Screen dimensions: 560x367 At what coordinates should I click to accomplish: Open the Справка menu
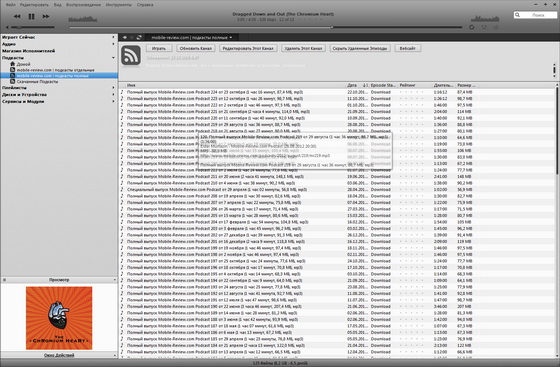coord(145,5)
